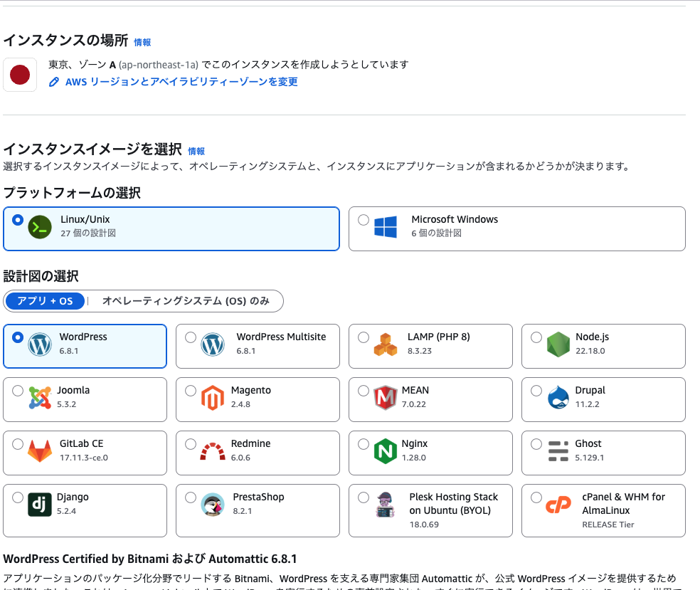Click the Plesk Hosting Stack on Ubuntu card
This screenshot has width=700, height=590.
[430, 510]
